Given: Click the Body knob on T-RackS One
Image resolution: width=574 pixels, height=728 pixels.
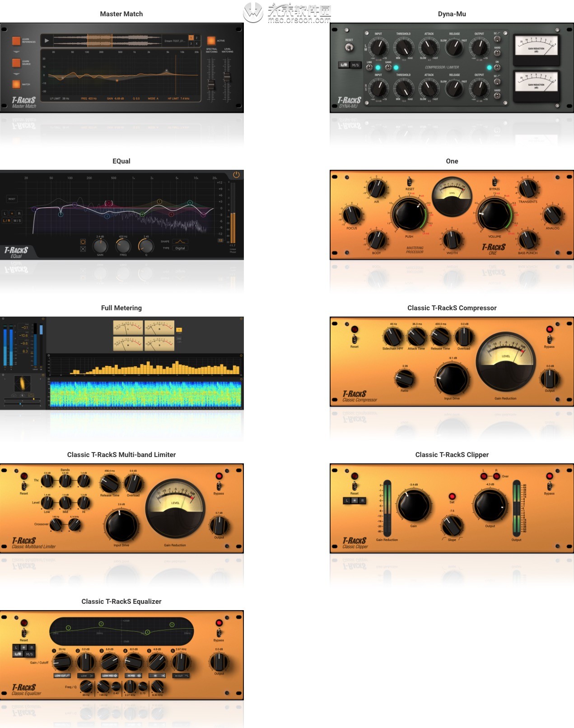Looking at the screenshot, I should click(376, 240).
